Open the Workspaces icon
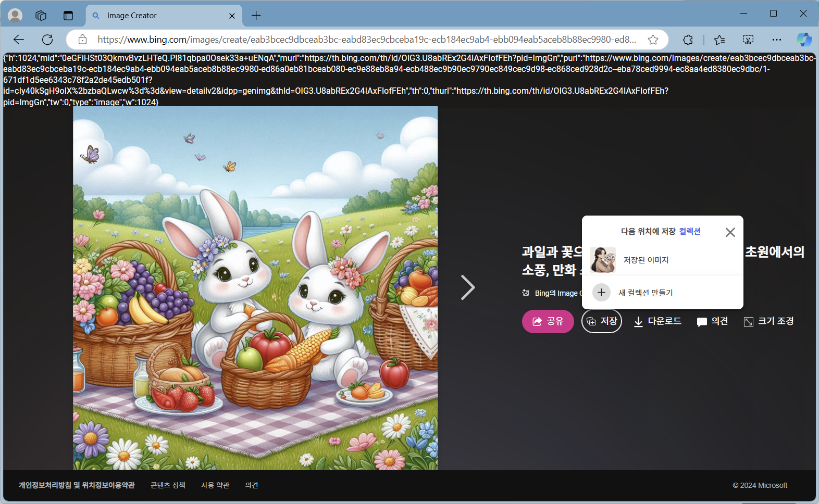The width and height of the screenshot is (819, 504). pyautogui.click(x=41, y=16)
